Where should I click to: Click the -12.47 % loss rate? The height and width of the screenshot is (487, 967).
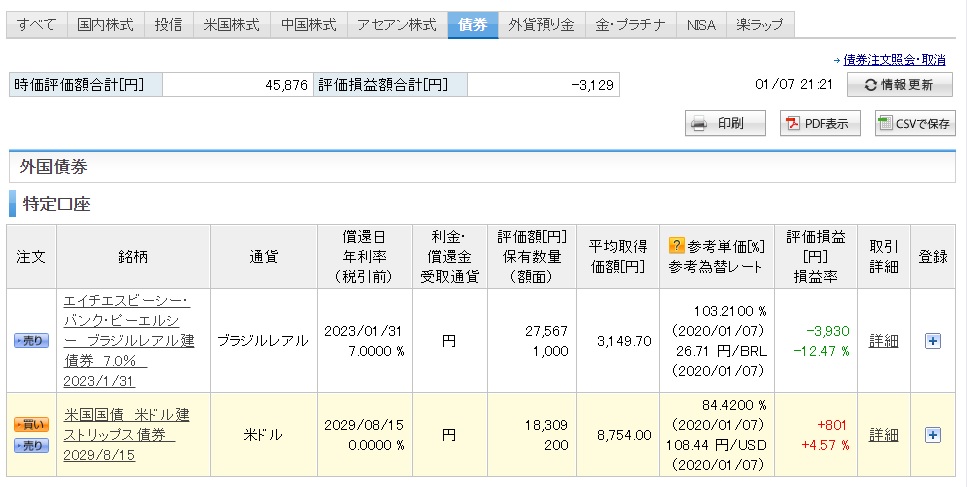(821, 351)
